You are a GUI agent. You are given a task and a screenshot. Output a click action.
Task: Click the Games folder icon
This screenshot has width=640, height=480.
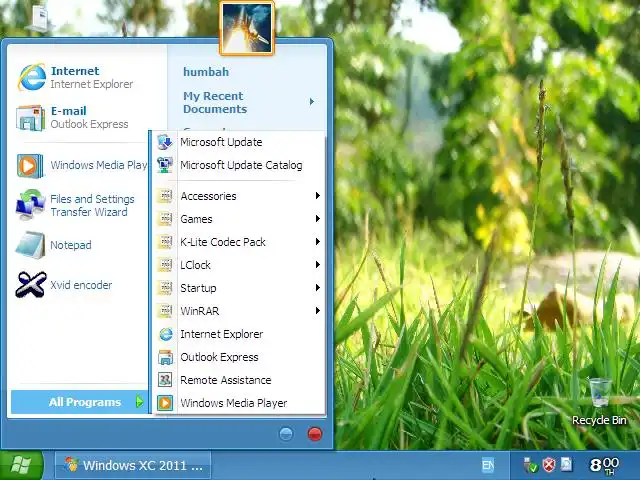coord(165,219)
